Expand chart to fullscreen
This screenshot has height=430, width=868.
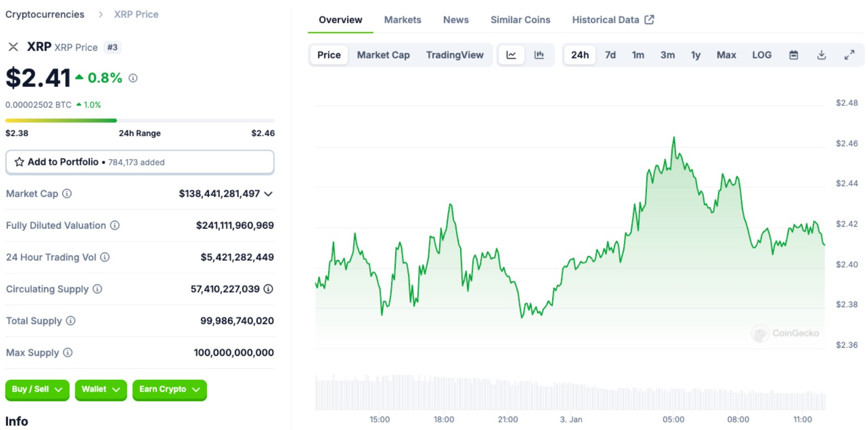(849, 55)
